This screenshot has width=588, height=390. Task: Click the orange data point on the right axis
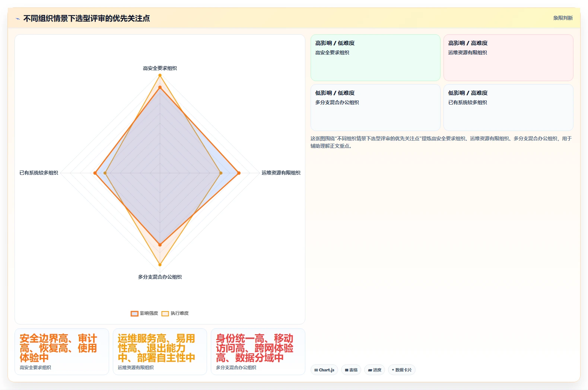click(x=239, y=173)
